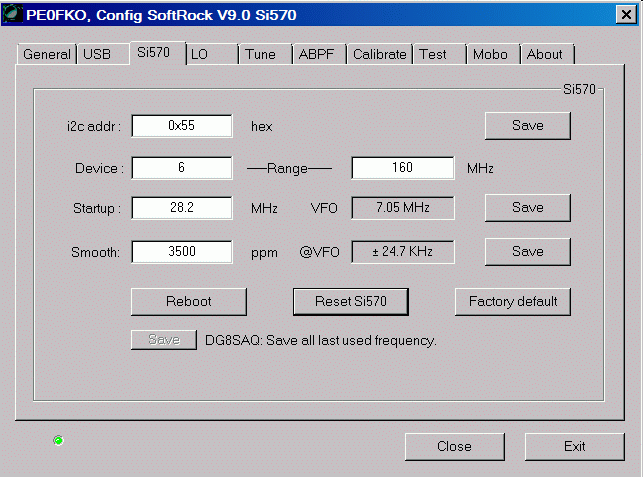Click the '@VFO' label

(x=319, y=252)
